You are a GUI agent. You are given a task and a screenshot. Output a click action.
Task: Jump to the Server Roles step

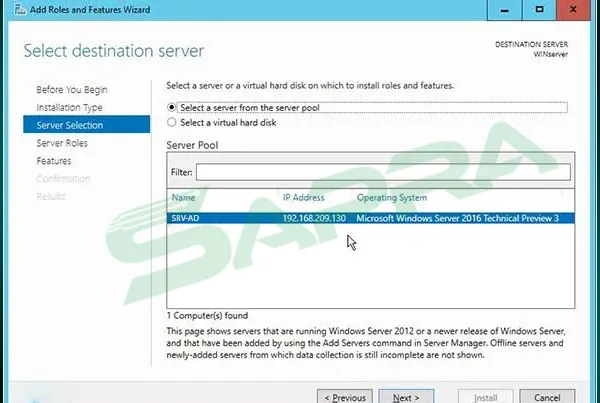pyautogui.click(x=62, y=143)
